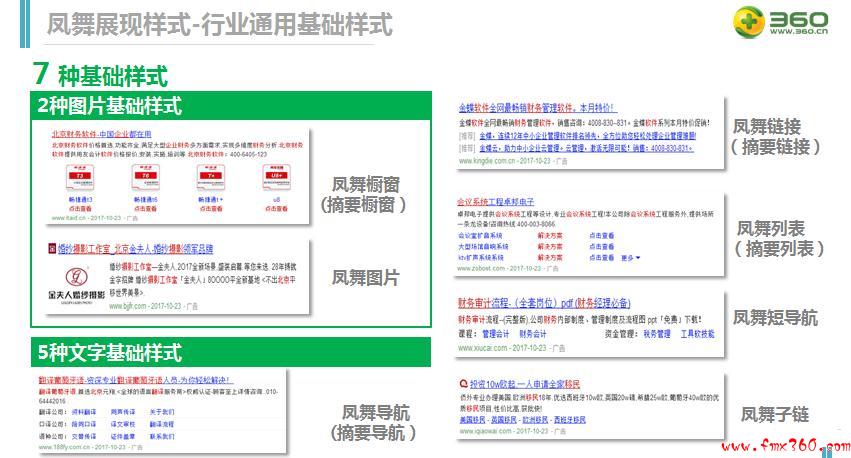Click the 畅捷通t6 product link
Image resolution: width=851 pixels, height=458 pixels.
click(x=145, y=200)
